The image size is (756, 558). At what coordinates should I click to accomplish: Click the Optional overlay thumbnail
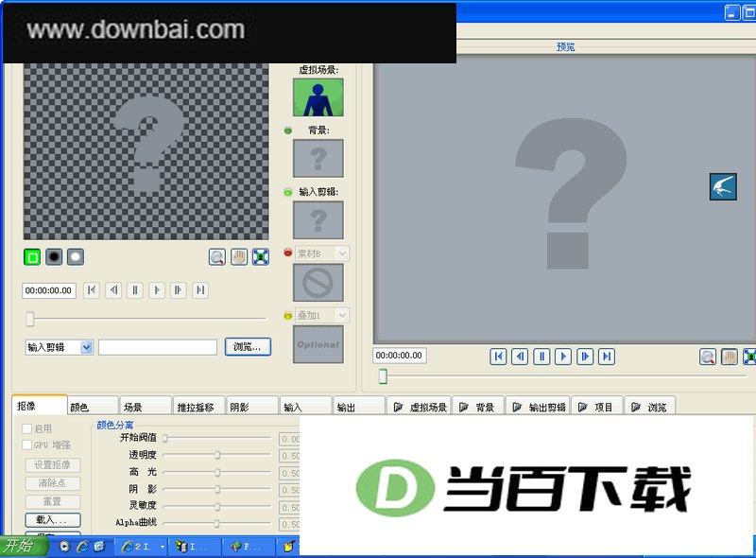[x=318, y=344]
